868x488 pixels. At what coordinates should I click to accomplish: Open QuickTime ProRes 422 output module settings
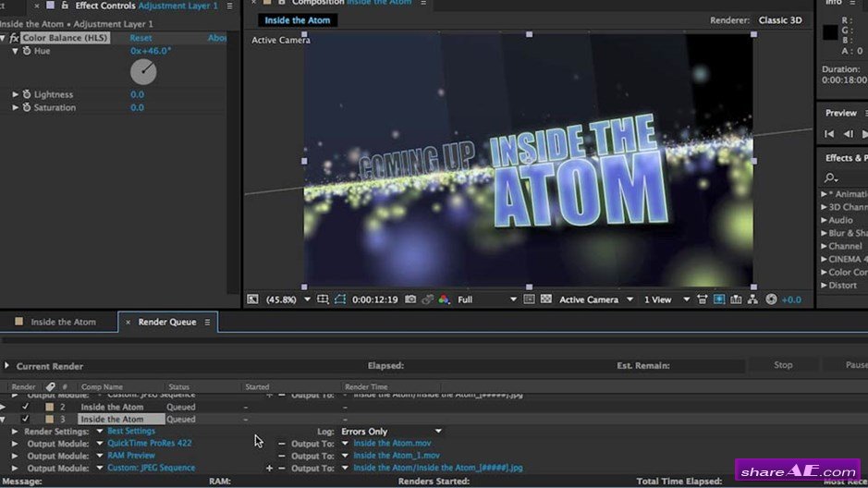click(x=150, y=444)
